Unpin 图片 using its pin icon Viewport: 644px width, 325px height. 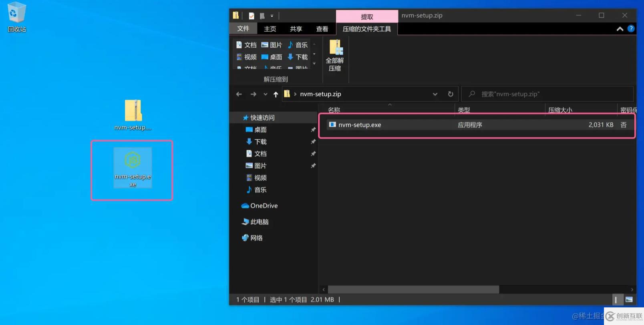[x=313, y=166]
